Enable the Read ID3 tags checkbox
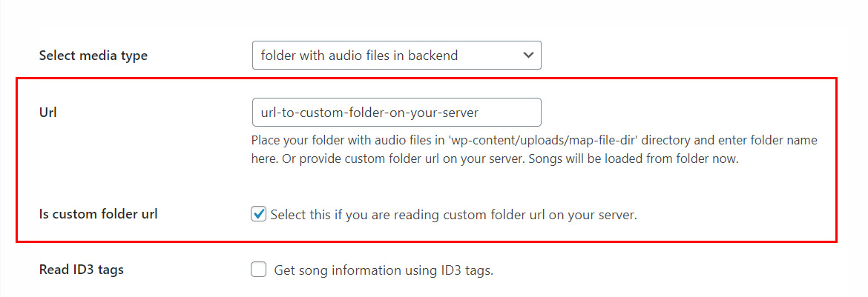This screenshot has height=297, width=868. click(259, 270)
